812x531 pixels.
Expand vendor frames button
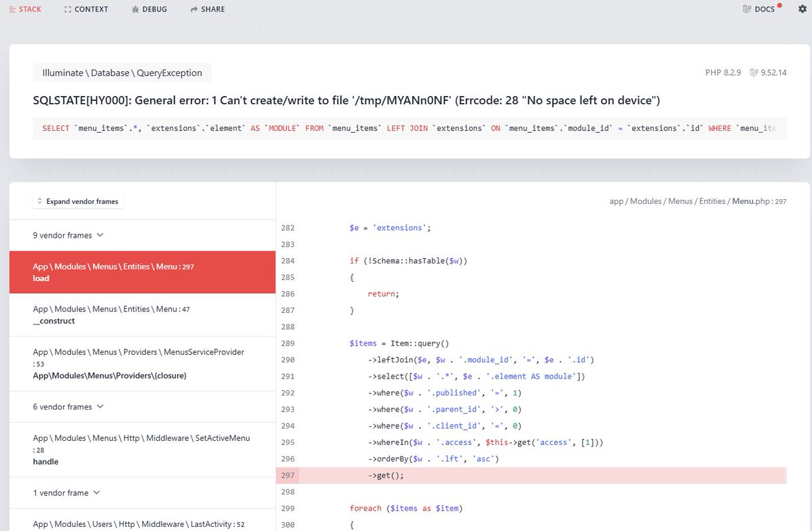coord(78,201)
